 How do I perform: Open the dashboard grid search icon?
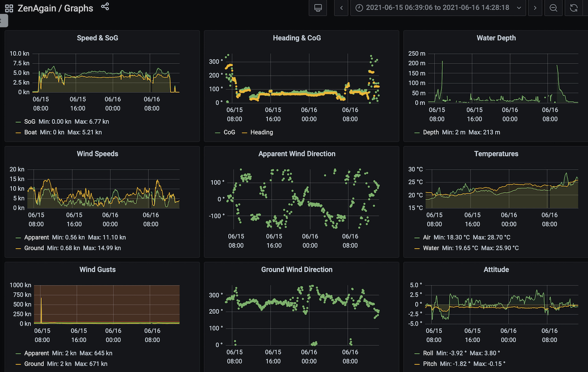click(9, 8)
